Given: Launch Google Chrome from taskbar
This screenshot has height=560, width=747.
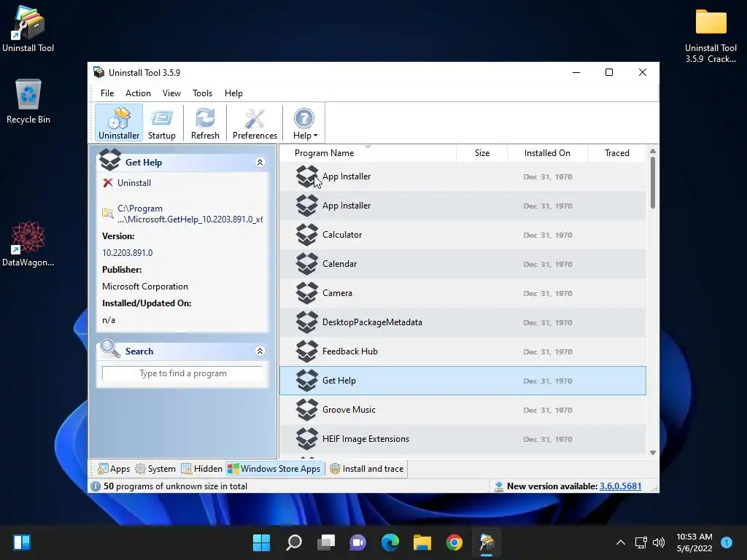Looking at the screenshot, I should pos(454,542).
